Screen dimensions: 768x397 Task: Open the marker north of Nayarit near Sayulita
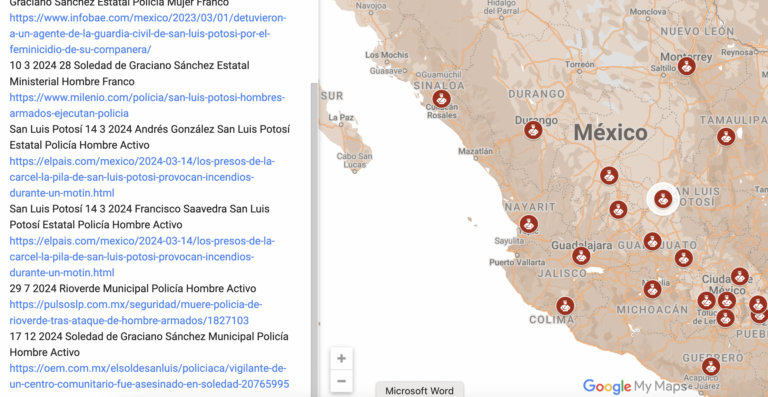(x=528, y=224)
